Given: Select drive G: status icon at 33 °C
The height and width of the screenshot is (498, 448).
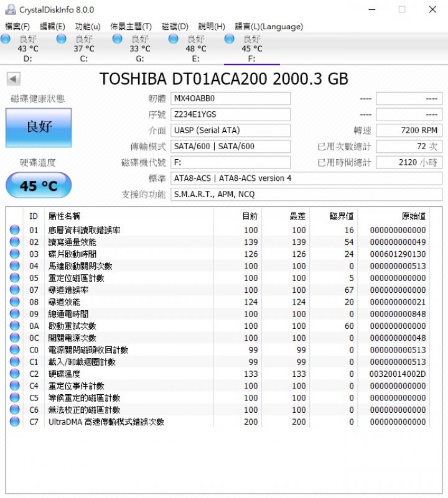Looking at the screenshot, I should (x=118, y=39).
